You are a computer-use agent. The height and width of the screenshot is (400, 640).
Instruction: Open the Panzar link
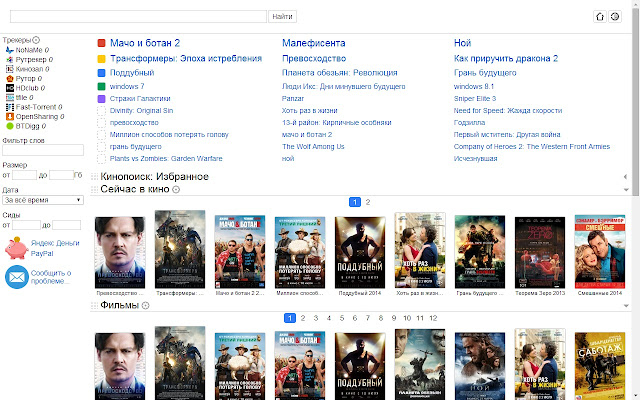pos(293,99)
